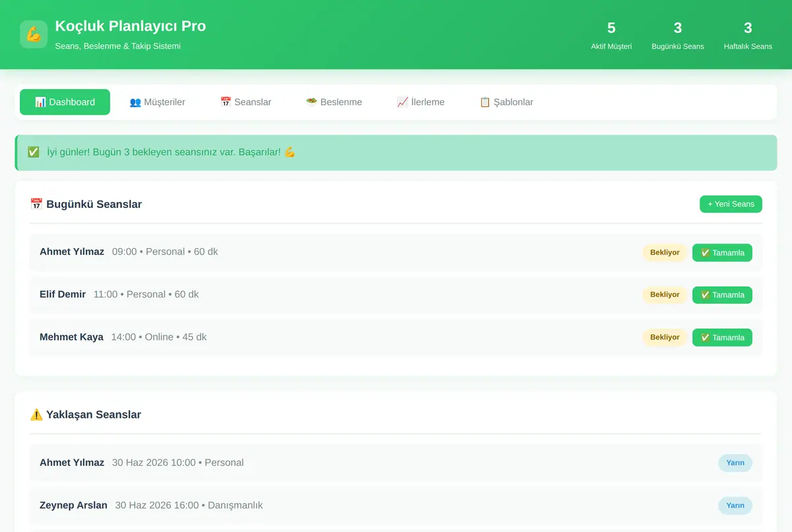Open the Dashboard tab
Screen dimensions: 792x532
pos(65,102)
